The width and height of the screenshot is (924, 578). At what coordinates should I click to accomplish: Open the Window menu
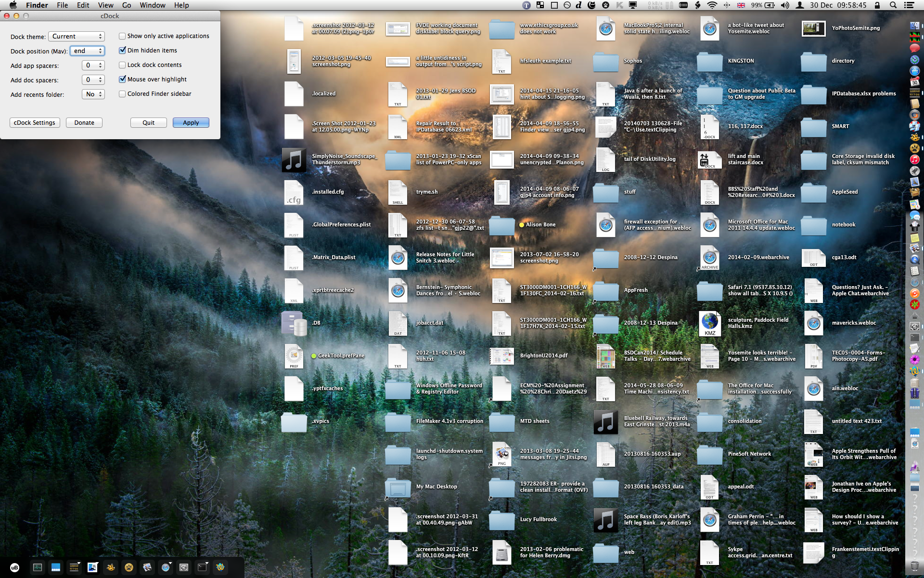pyautogui.click(x=152, y=5)
